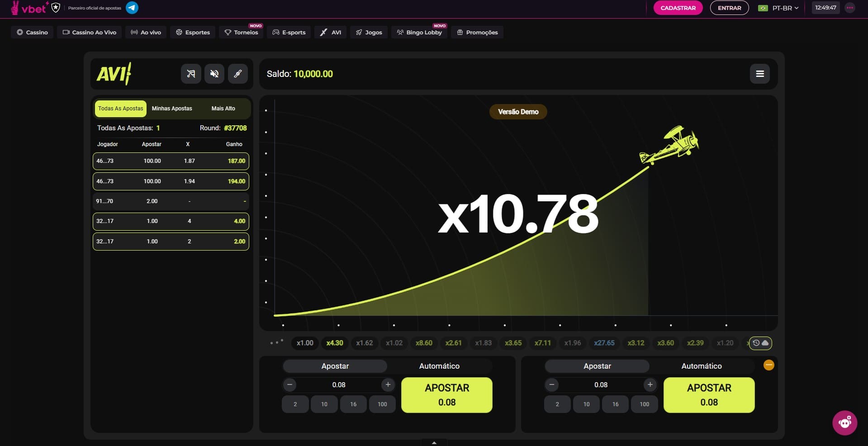Click the x7.11 history multiplier
Image resolution: width=868 pixels, height=446 pixels.
(x=543, y=343)
